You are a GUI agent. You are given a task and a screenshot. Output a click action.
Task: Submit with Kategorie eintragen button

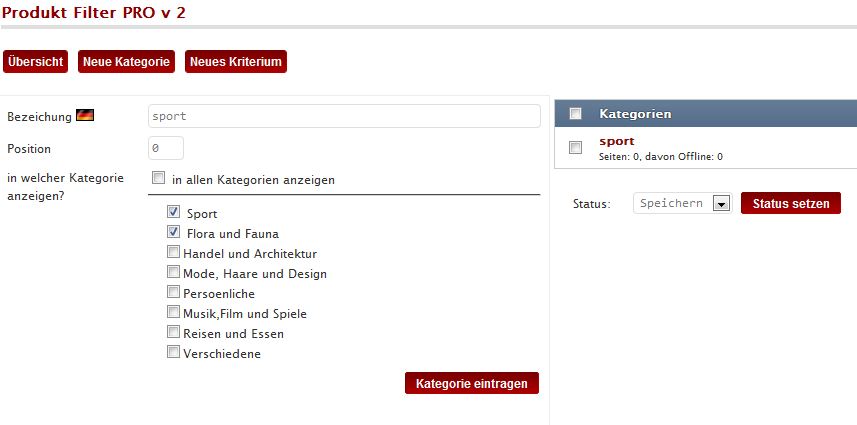pyautogui.click(x=472, y=383)
